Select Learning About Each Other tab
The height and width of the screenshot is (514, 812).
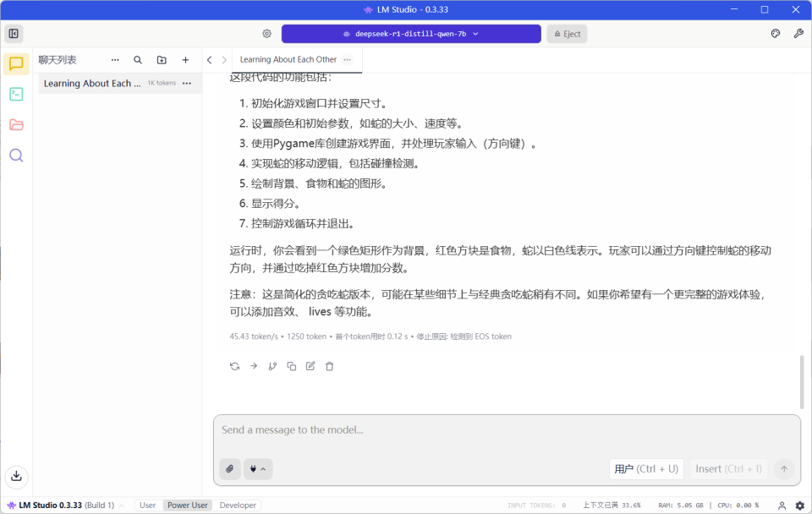[288, 59]
